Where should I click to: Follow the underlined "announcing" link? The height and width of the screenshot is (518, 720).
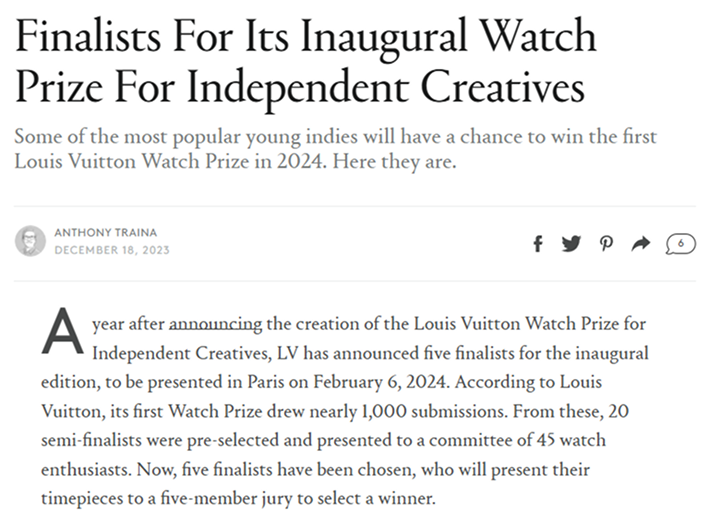216,324
